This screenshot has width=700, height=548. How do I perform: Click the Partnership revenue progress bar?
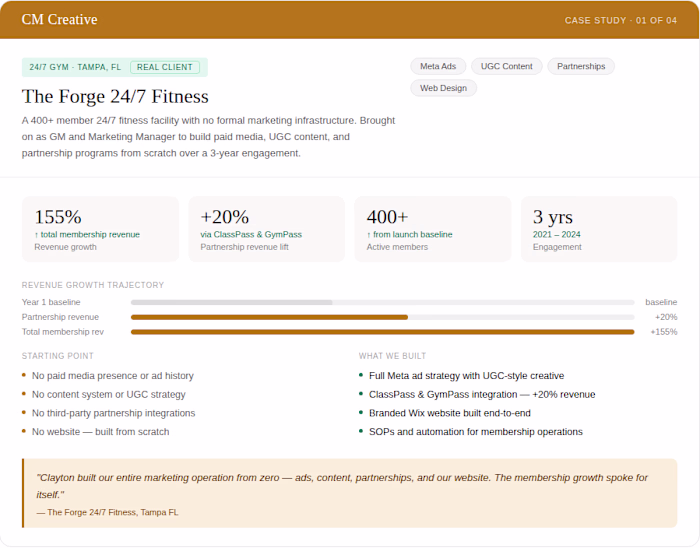383,317
